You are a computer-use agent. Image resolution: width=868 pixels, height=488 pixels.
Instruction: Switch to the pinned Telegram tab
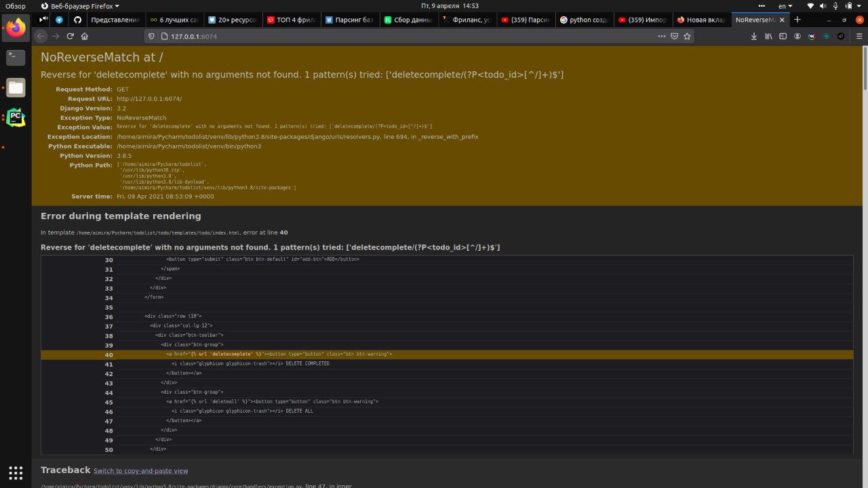pyautogui.click(x=60, y=20)
